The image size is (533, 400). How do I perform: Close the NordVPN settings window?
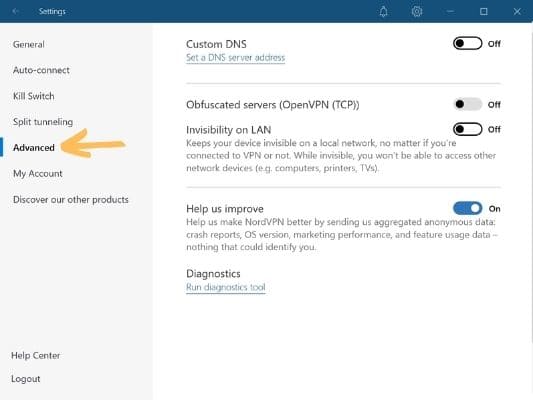pyautogui.click(x=517, y=12)
